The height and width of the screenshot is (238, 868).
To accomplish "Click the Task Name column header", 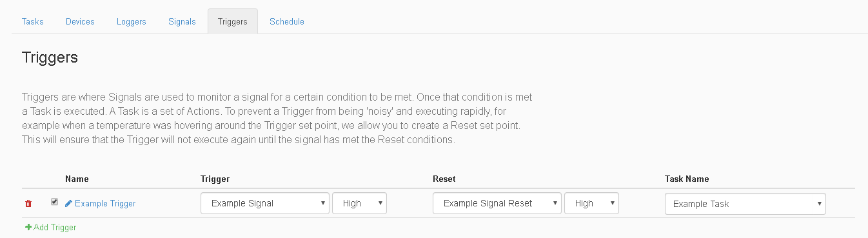I will [x=687, y=179].
